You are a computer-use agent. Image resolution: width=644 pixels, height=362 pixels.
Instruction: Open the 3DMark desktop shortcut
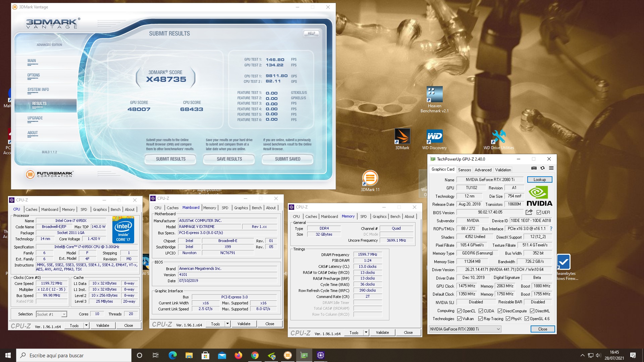[402, 139]
